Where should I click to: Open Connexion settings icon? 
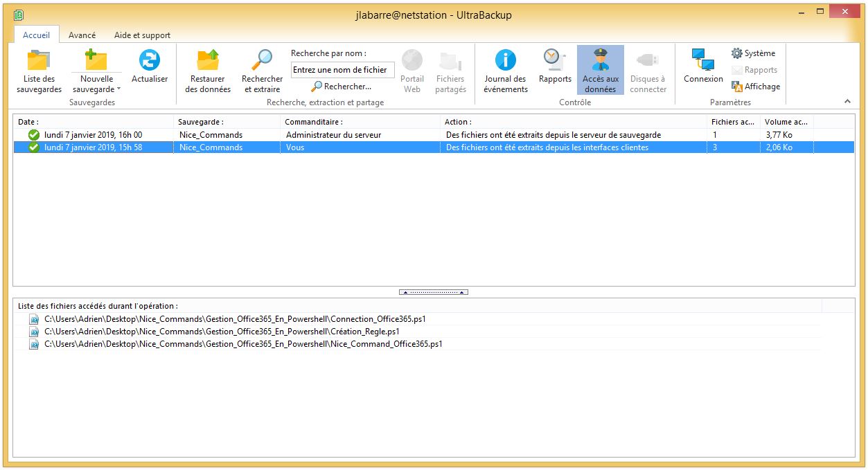[x=702, y=62]
